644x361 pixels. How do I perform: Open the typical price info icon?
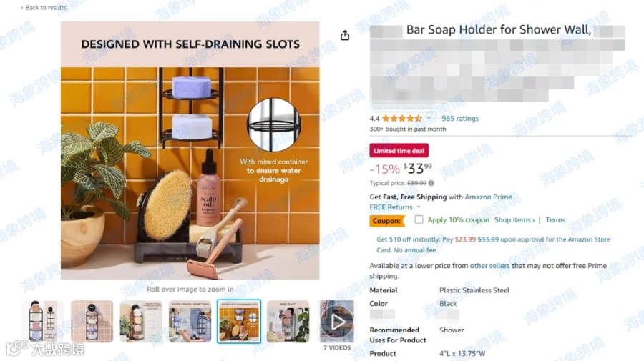pyautogui.click(x=431, y=183)
